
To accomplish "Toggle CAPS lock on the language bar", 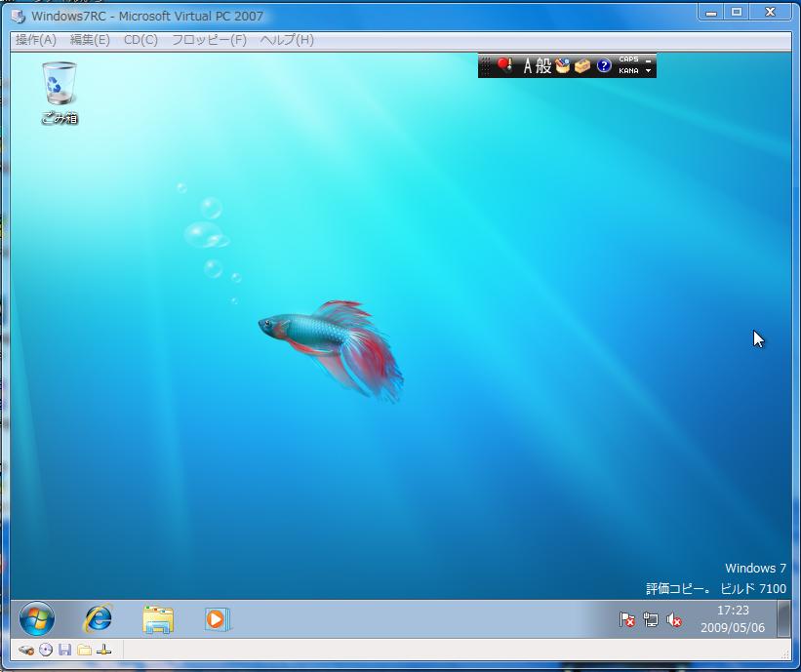I will 628,59.
